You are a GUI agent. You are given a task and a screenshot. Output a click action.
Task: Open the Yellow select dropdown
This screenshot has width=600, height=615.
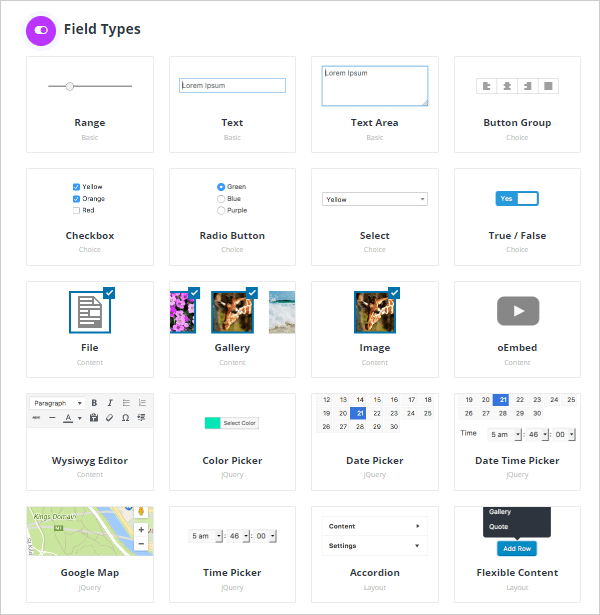click(375, 199)
